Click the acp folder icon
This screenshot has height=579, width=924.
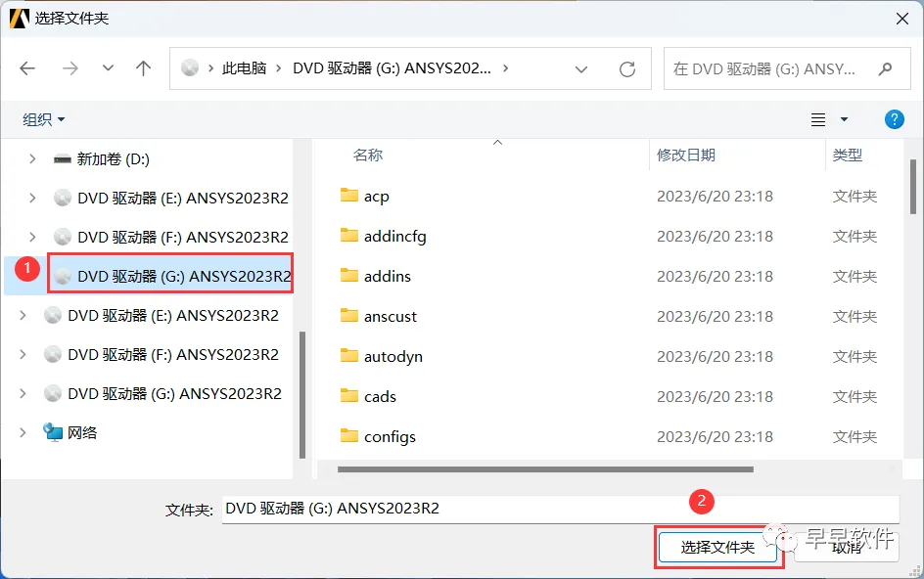348,195
